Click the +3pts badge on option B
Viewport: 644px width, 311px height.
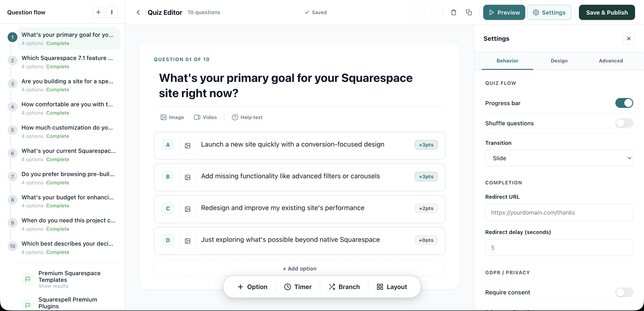tap(426, 176)
